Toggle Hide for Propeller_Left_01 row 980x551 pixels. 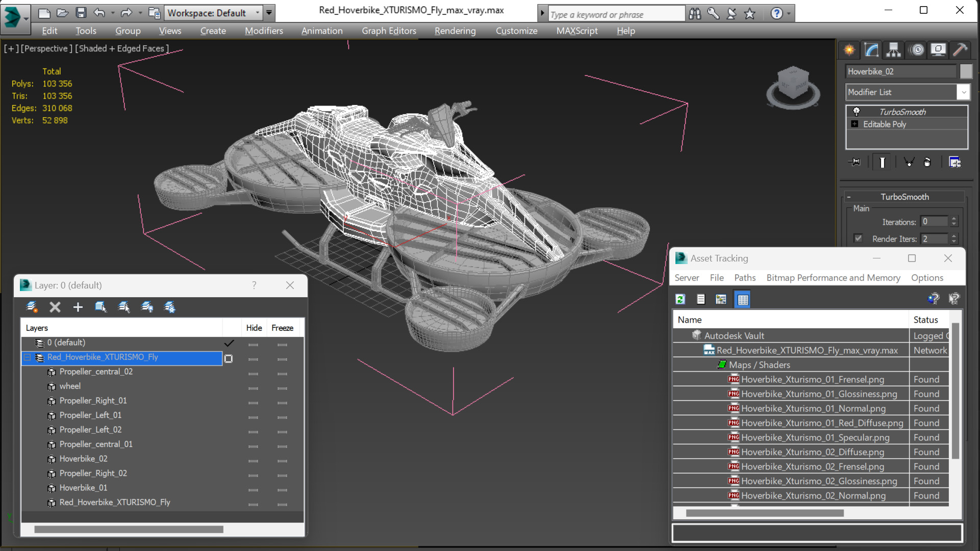point(253,417)
